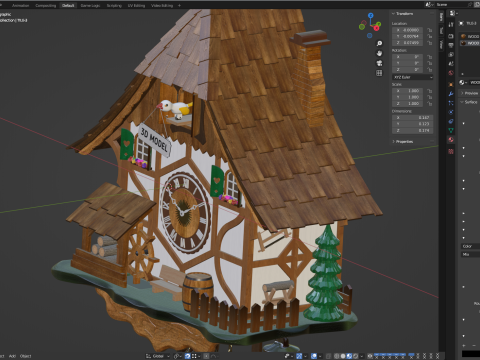480x360 pixels.
Task: Toggle the camera view icon
Action: coord(379,63)
